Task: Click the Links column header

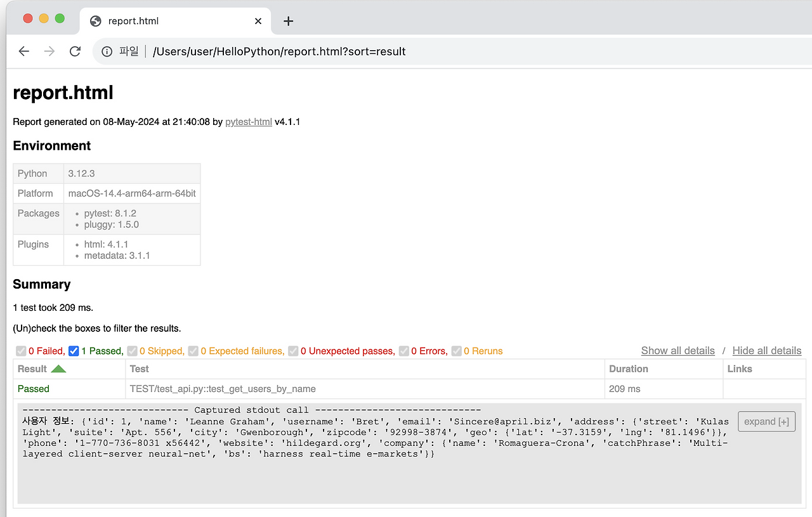Action: pos(764,369)
